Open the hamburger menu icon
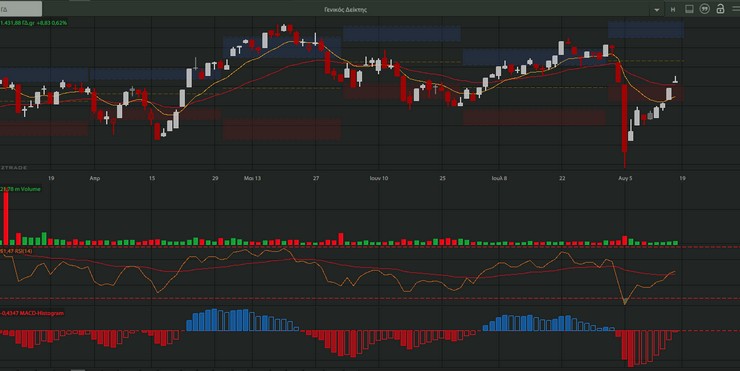The image size is (740, 371). click(736, 9)
